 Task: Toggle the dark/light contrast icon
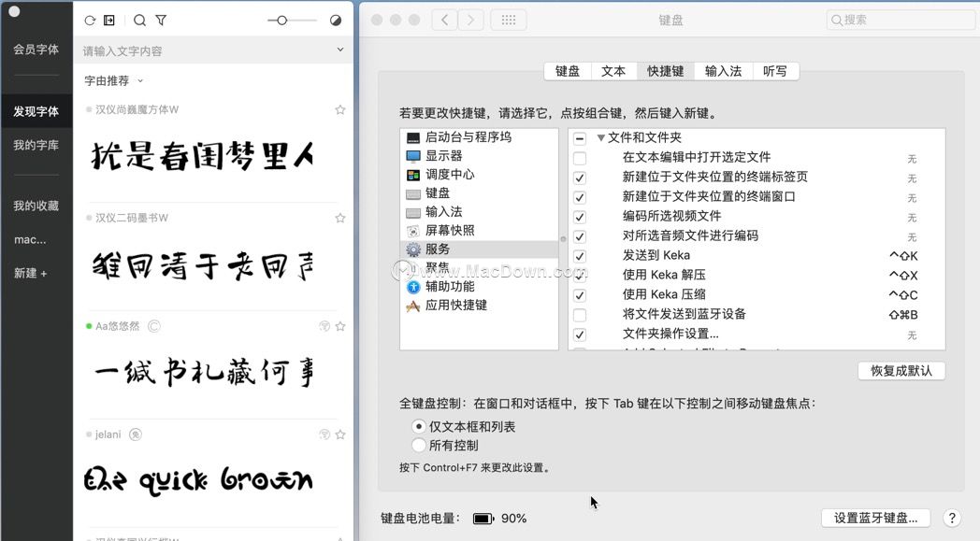[336, 21]
